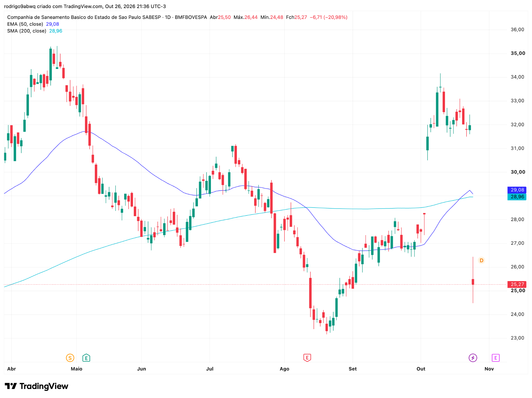Click the 35,00 price axis label
532x398 pixels.
click(518, 53)
